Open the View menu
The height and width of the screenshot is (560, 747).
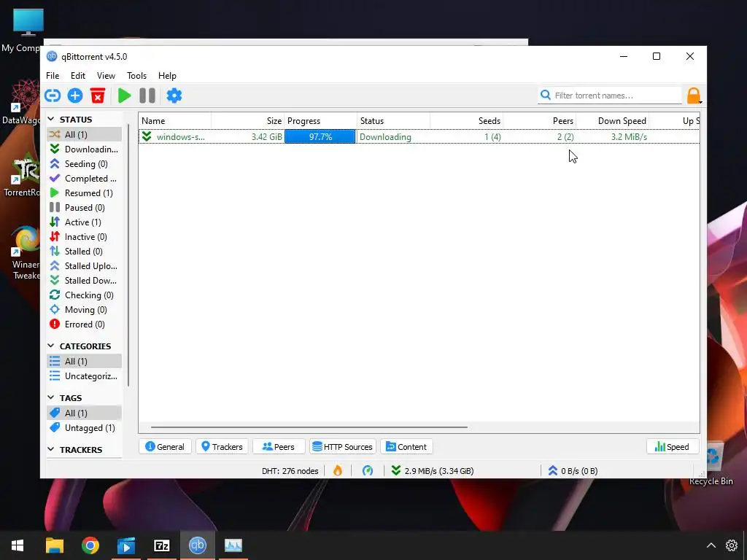click(106, 76)
